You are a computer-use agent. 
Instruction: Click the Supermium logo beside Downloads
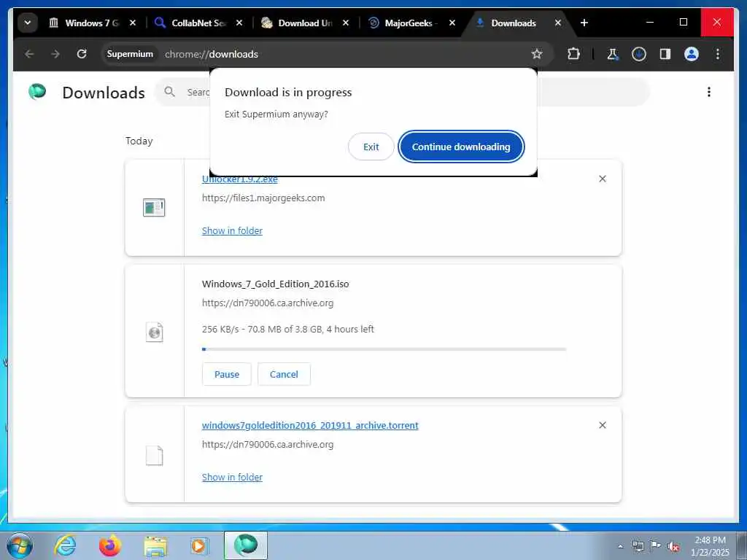tap(37, 91)
